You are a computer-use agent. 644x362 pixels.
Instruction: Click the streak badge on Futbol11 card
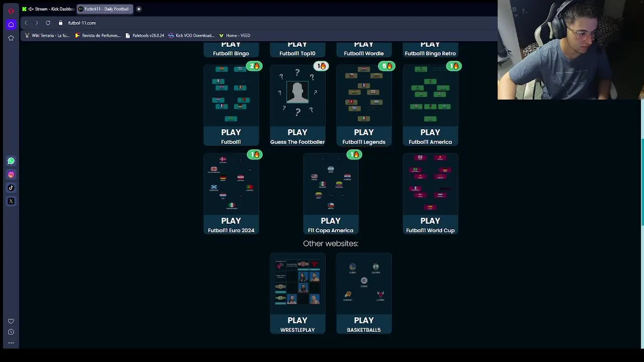(255, 66)
